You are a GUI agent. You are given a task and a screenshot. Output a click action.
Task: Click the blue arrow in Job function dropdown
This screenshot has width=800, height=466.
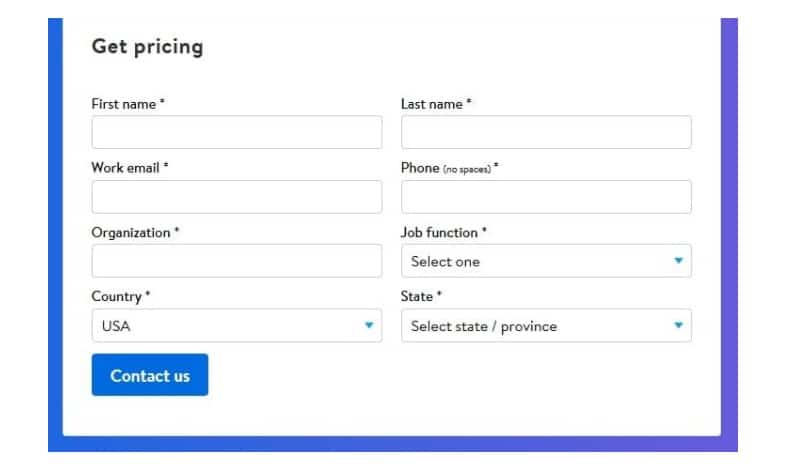[x=678, y=261]
